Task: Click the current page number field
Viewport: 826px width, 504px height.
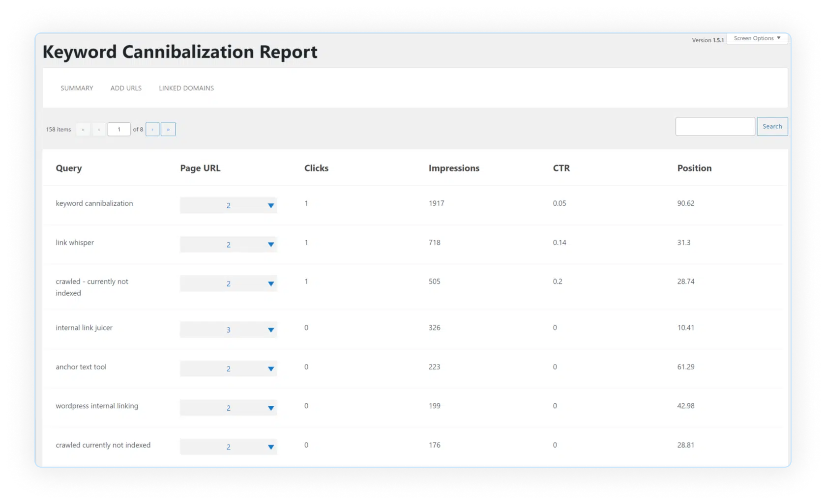Action: click(119, 129)
